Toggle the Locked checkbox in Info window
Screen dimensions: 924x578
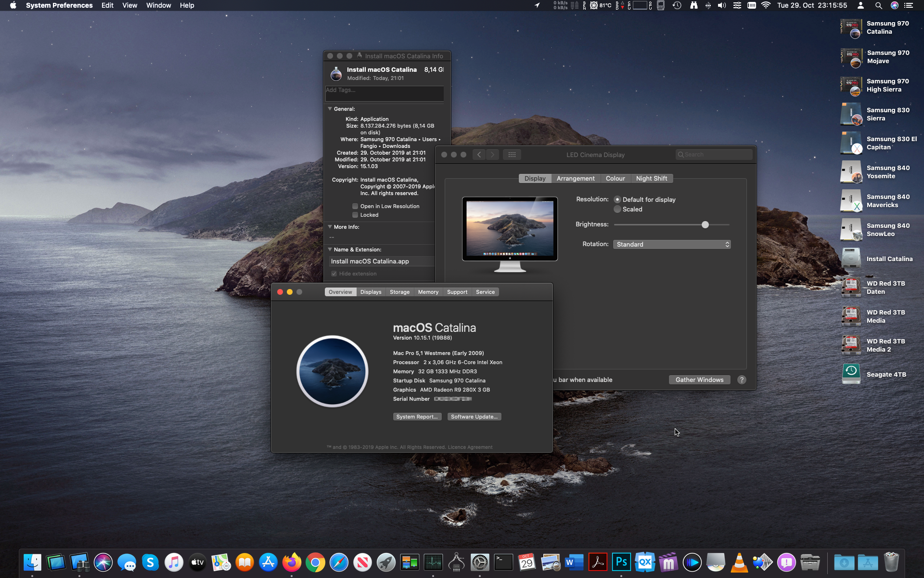(355, 215)
